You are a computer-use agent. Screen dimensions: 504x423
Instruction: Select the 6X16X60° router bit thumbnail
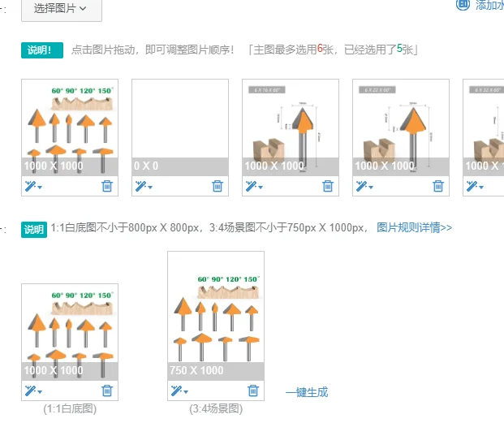coord(291,127)
